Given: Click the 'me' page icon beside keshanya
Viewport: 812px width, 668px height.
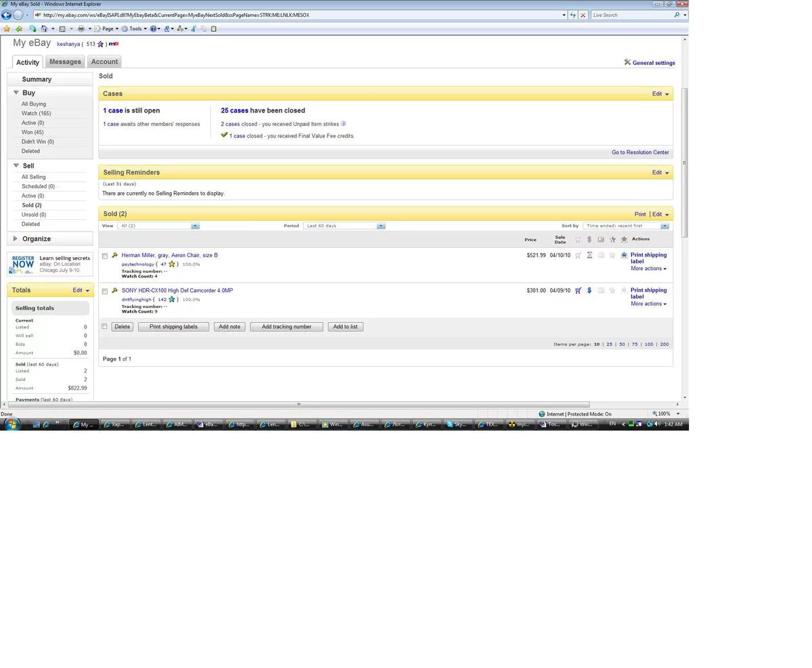Looking at the screenshot, I should point(114,44).
